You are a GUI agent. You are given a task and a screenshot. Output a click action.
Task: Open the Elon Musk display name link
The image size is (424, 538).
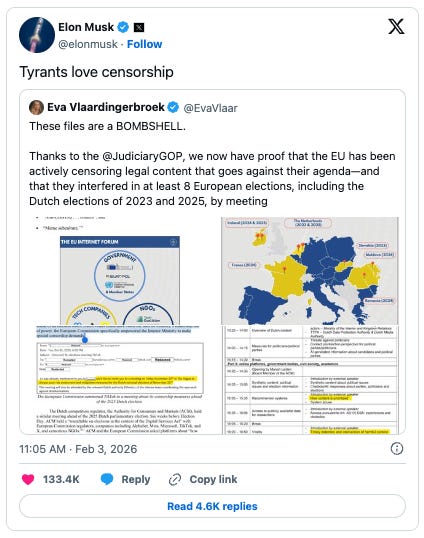coord(86,27)
